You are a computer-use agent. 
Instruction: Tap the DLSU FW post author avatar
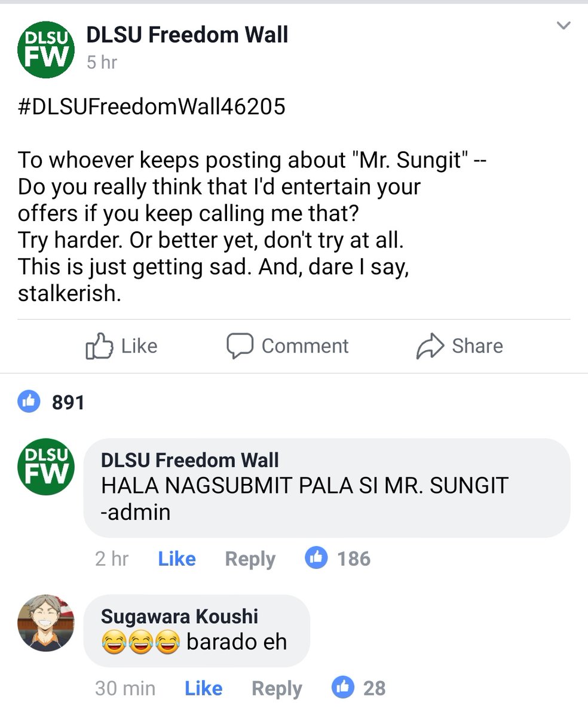(x=46, y=49)
